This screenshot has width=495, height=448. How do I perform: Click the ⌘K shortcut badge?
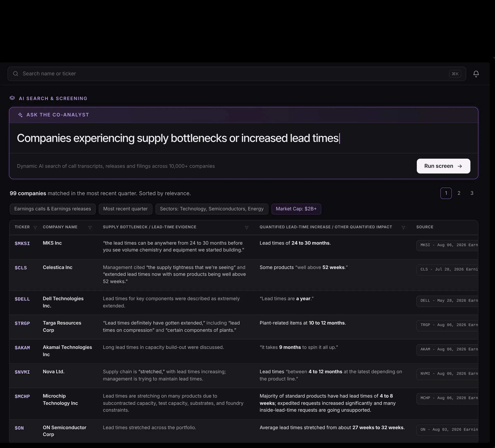coord(455,74)
